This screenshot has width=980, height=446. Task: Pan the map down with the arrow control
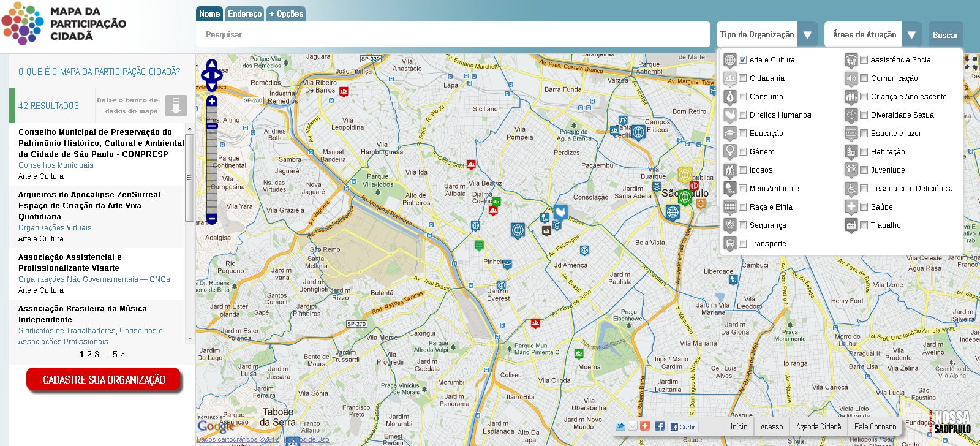pos(212,87)
